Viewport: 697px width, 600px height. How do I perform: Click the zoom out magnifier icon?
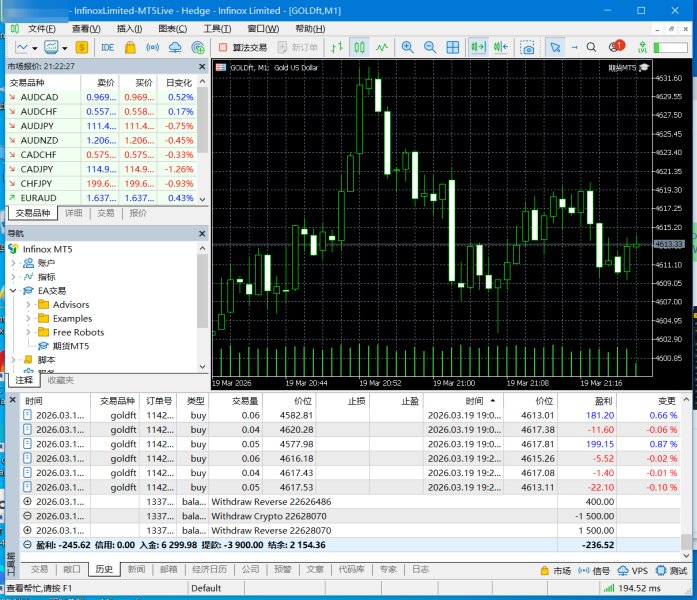[x=430, y=47]
